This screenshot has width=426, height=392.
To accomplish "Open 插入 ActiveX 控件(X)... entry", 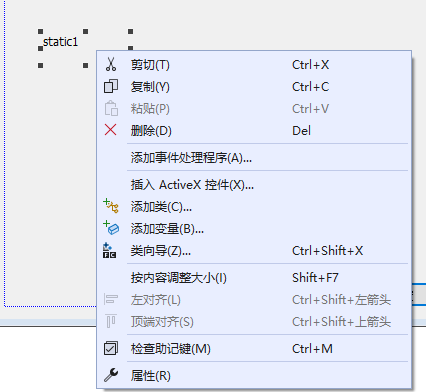I will [x=254, y=184].
